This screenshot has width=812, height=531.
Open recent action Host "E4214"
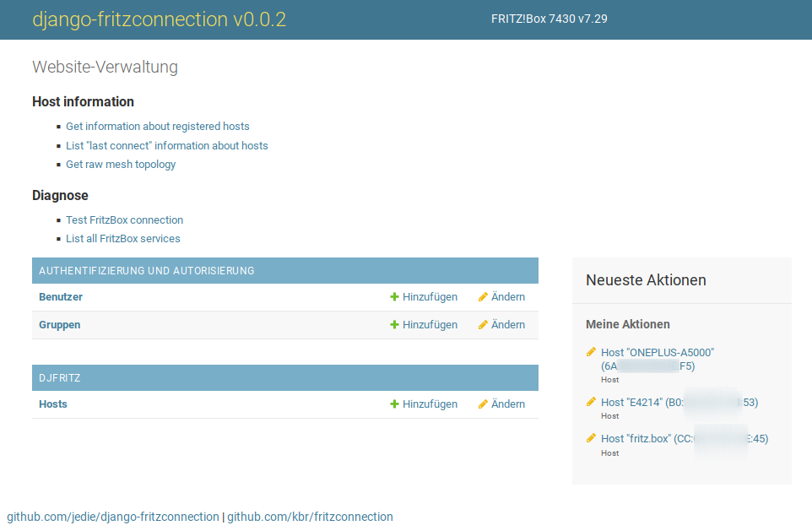click(x=679, y=402)
